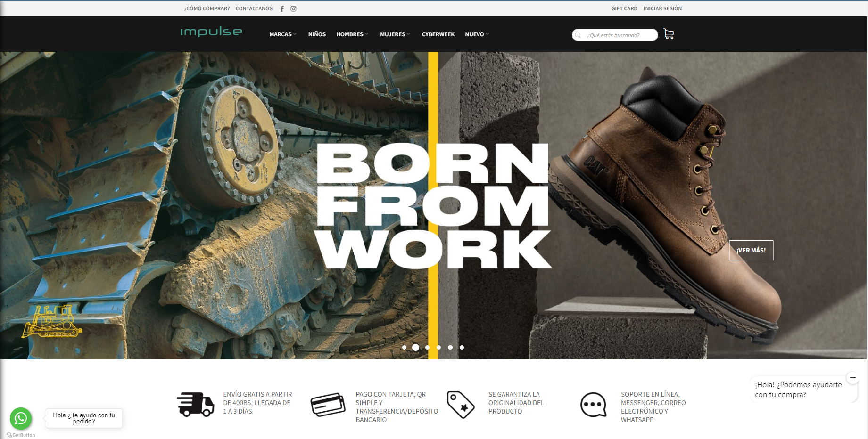Expand the MARCAS dropdown menu
This screenshot has width=868, height=439.
283,34
